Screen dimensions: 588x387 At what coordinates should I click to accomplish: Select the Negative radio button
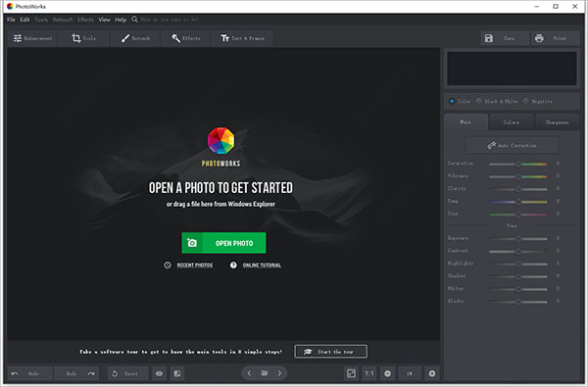(525, 101)
